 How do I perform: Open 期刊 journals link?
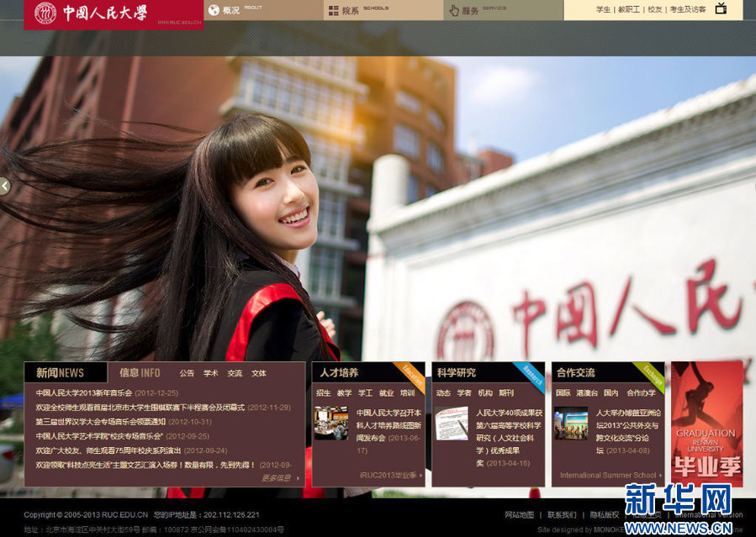point(506,393)
